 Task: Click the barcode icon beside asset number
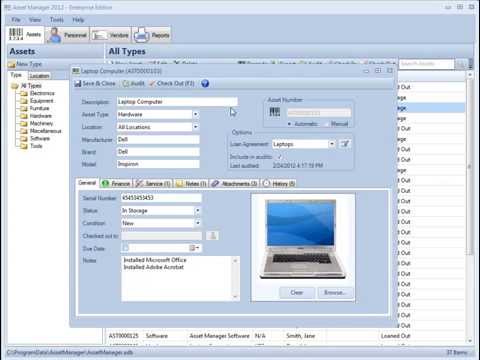(275, 112)
